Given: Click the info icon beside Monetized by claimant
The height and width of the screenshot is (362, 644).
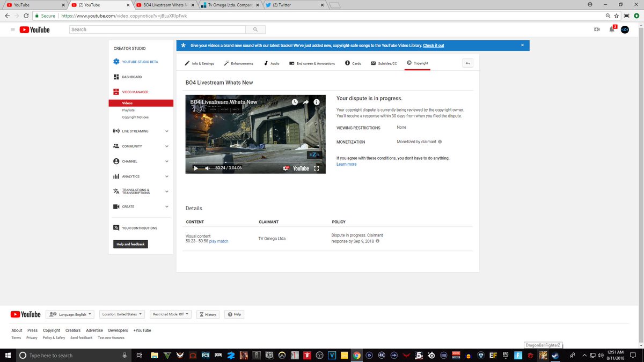Looking at the screenshot, I should 440,142.
